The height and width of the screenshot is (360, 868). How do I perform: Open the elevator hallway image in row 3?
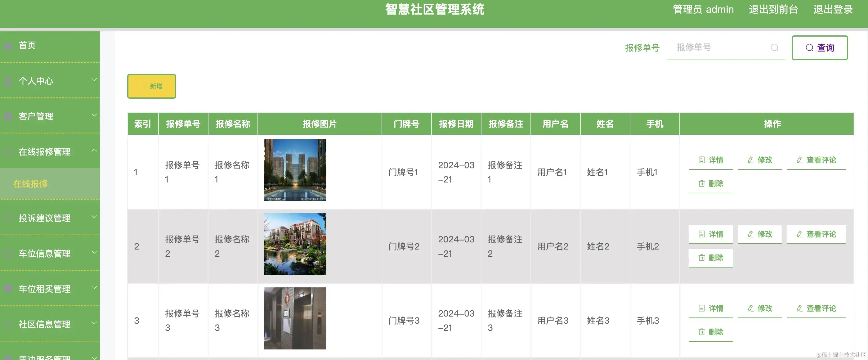pos(295,318)
